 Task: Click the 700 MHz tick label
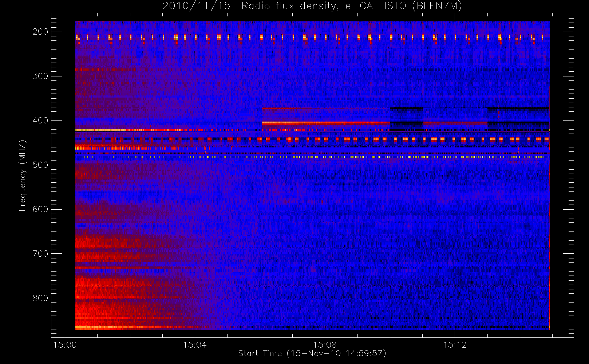pyautogui.click(x=40, y=254)
